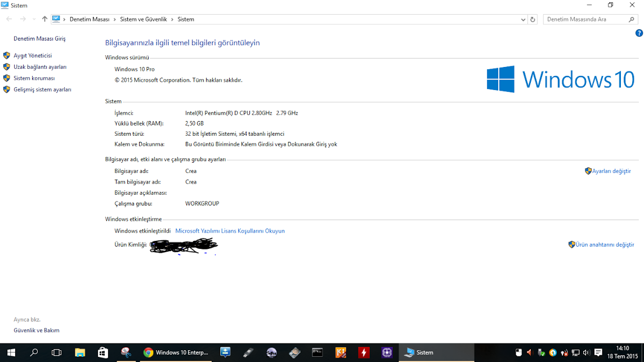The height and width of the screenshot is (362, 644).
Task: Open the USB stick taskbar app
Action: [248, 352]
